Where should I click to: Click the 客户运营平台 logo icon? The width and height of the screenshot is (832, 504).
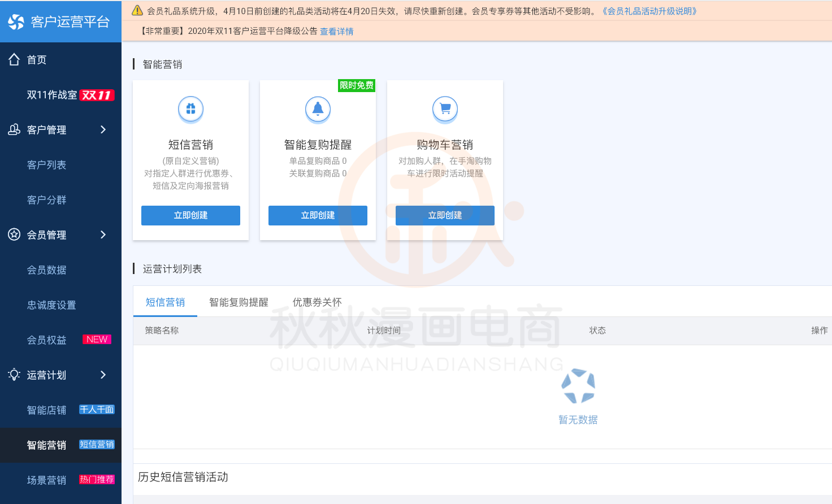pyautogui.click(x=16, y=22)
